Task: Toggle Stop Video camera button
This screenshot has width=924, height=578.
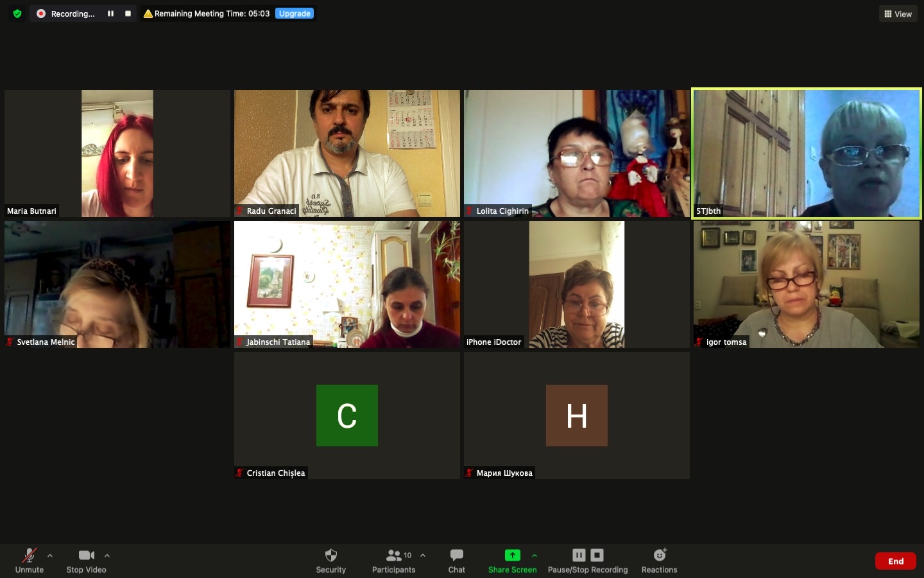Action: click(x=86, y=556)
